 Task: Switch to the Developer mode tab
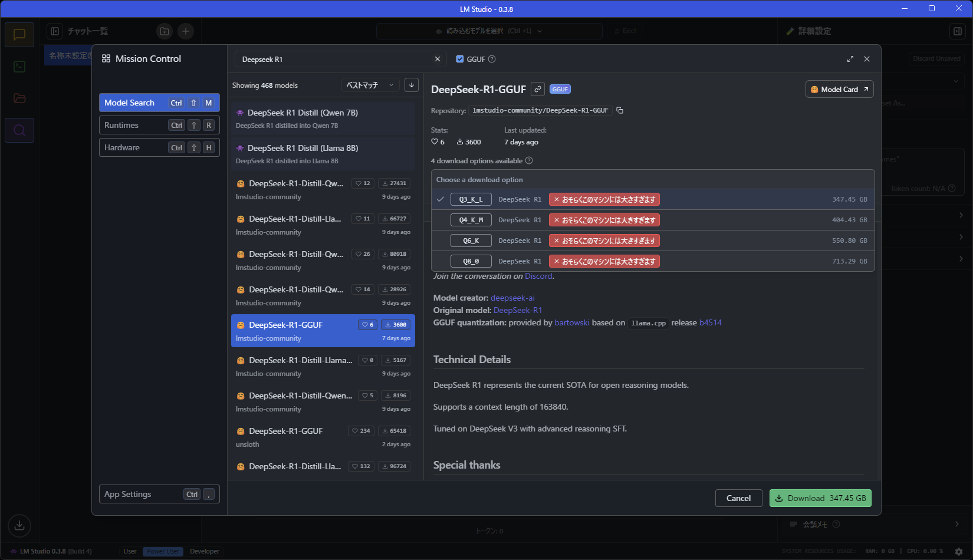coord(205,551)
